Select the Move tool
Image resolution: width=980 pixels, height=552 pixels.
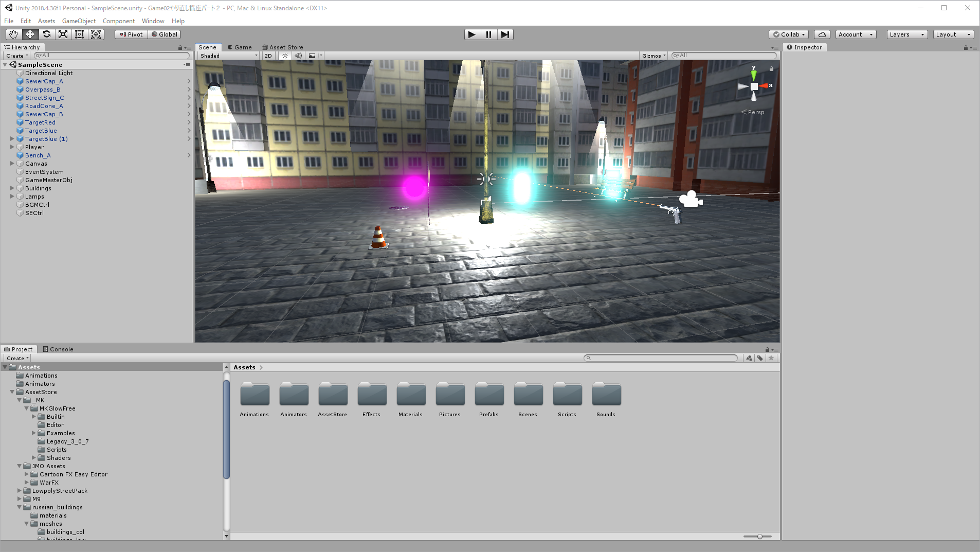click(30, 34)
